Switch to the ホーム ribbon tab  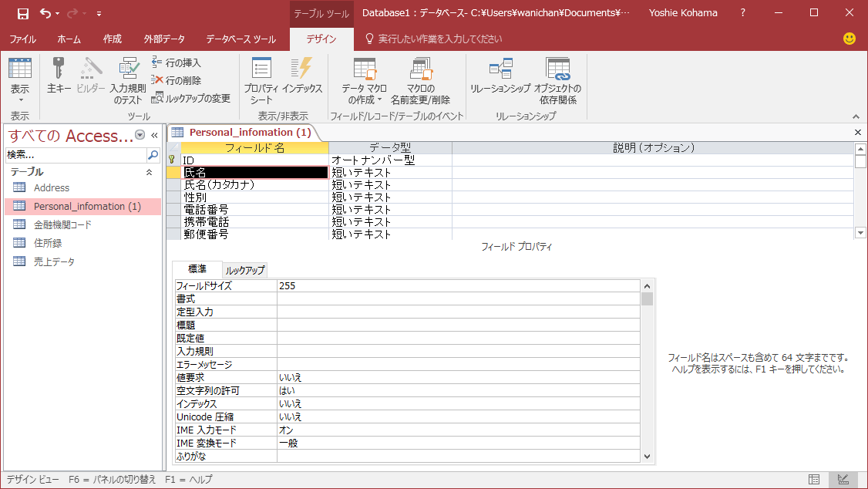point(69,39)
